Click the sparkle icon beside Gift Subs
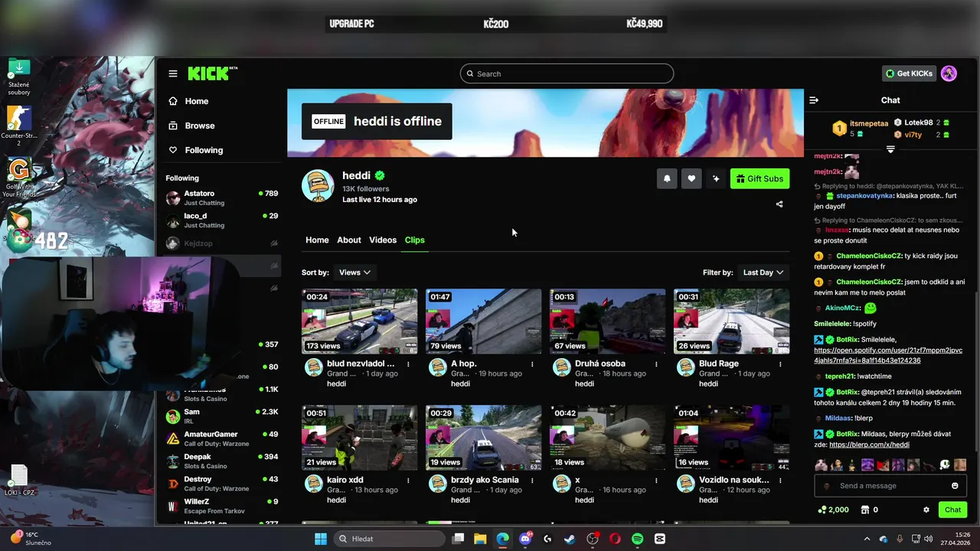Viewport: 980px width, 551px height. coord(716,178)
